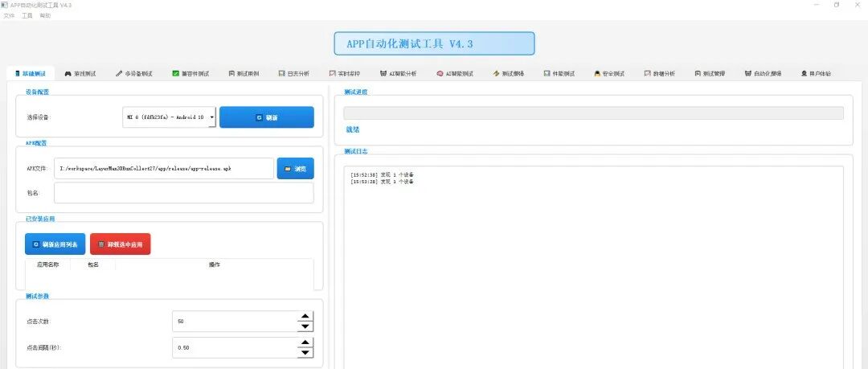Select the brain-icon AI智能测试 tab

[x=455, y=74]
